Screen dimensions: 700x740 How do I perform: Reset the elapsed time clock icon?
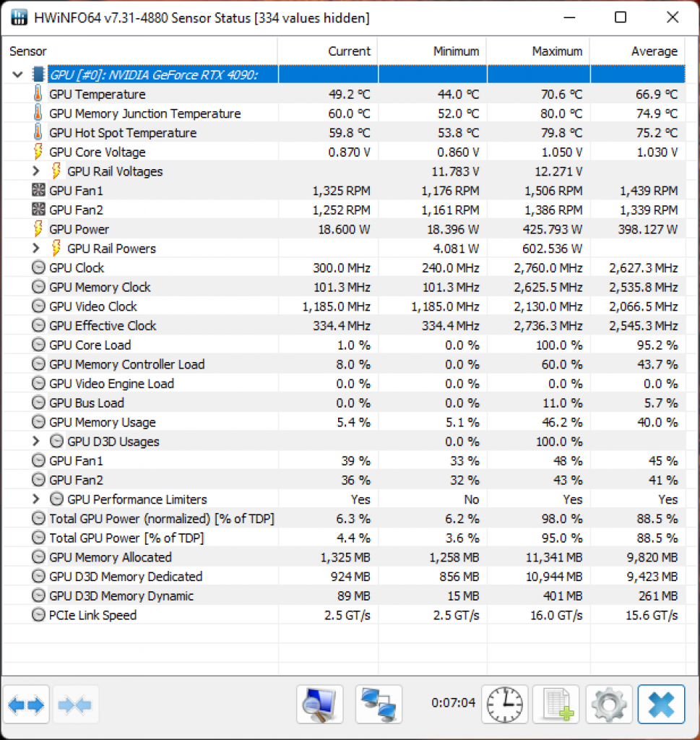pyautogui.click(x=504, y=705)
